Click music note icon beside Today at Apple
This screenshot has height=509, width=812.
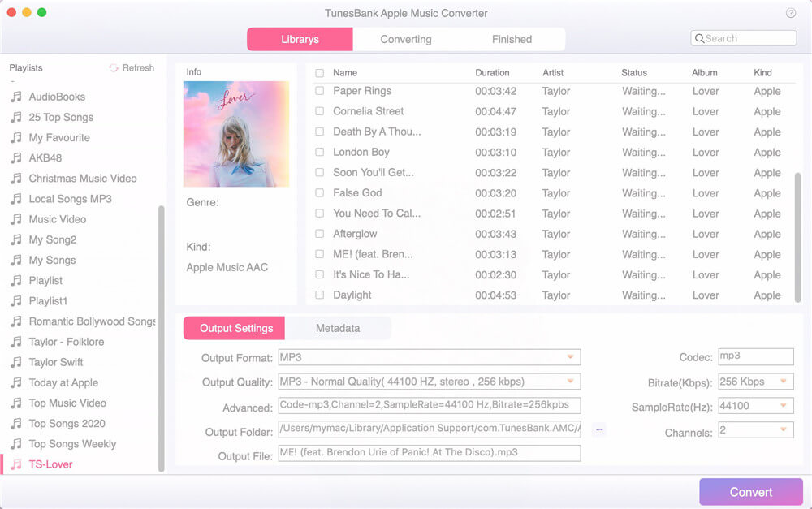pos(16,382)
